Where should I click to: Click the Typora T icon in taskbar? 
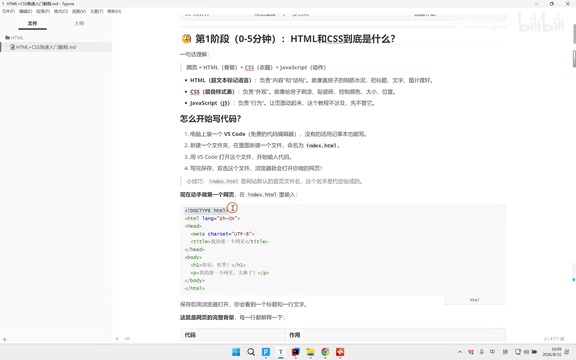[x=281, y=352]
